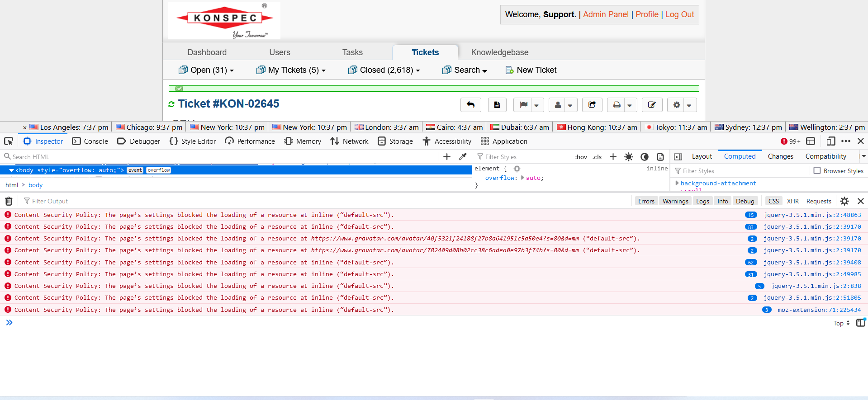868x400 pixels.
Task: Click the Admin Panel link
Action: point(606,14)
